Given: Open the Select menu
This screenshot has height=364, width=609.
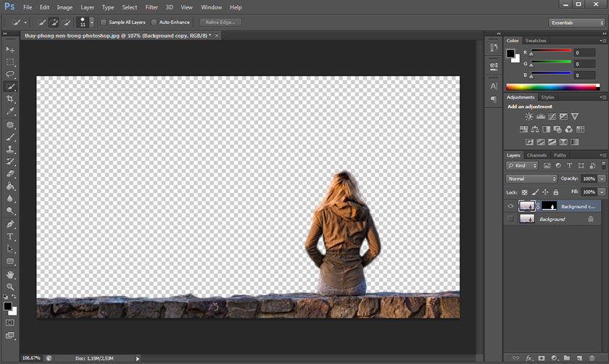Looking at the screenshot, I should coord(129,7).
